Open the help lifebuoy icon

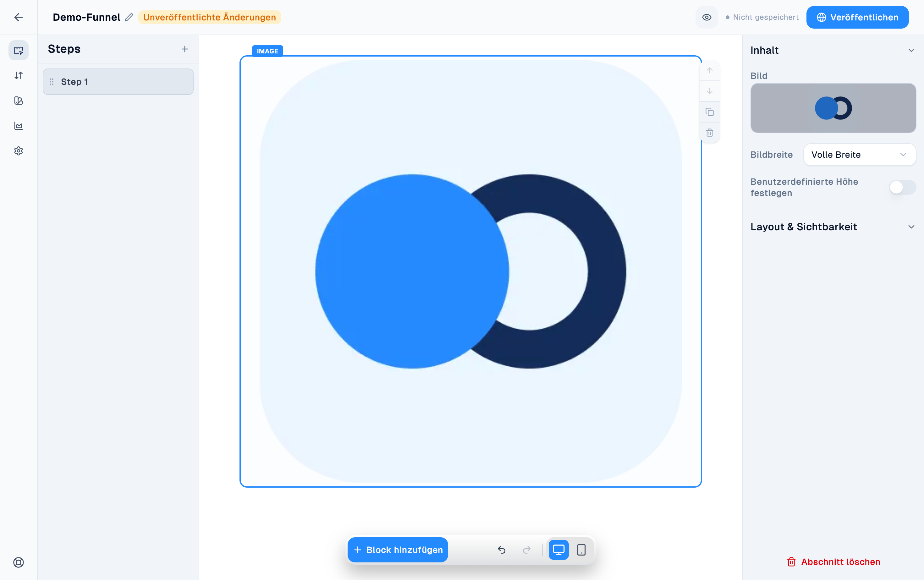(19, 562)
